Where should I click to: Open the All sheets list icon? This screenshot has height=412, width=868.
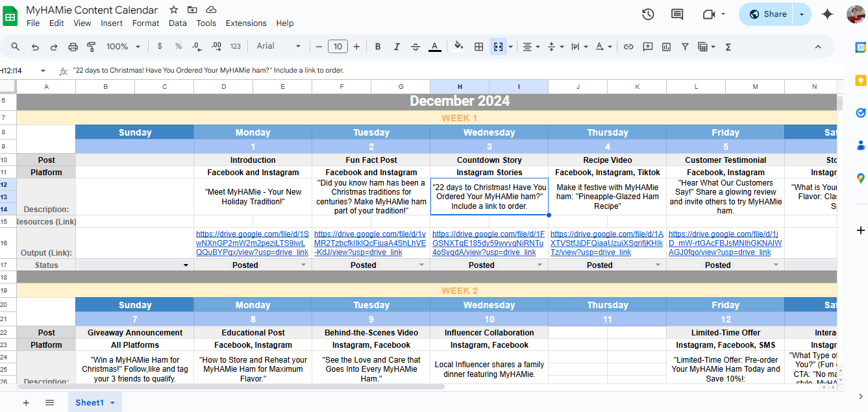pos(49,402)
